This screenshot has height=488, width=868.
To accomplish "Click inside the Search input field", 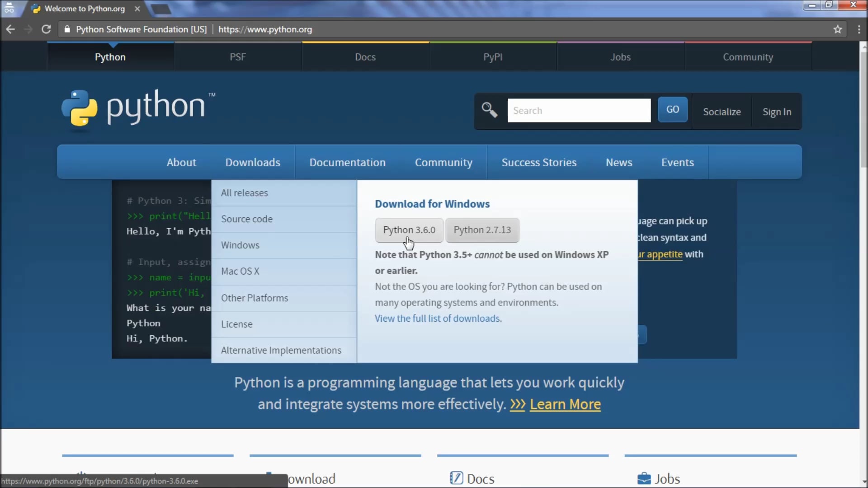I will coord(579,110).
